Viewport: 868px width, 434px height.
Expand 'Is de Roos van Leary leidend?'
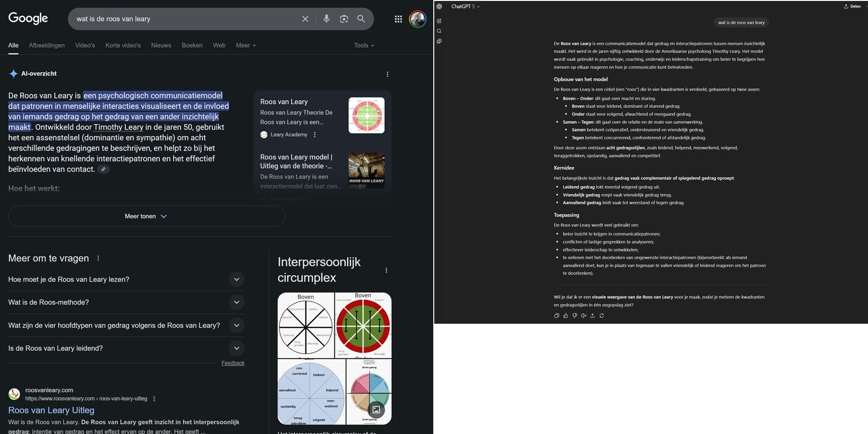click(x=237, y=348)
